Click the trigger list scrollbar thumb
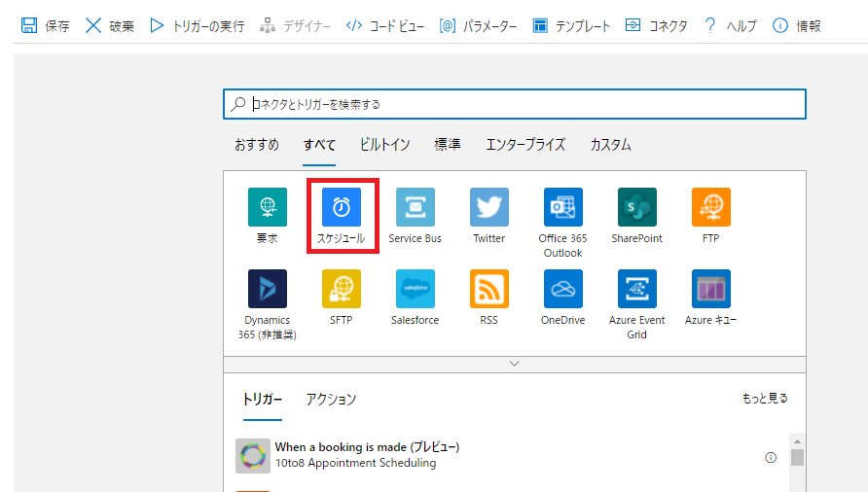Viewport: 868px width, 492px height. (x=797, y=458)
